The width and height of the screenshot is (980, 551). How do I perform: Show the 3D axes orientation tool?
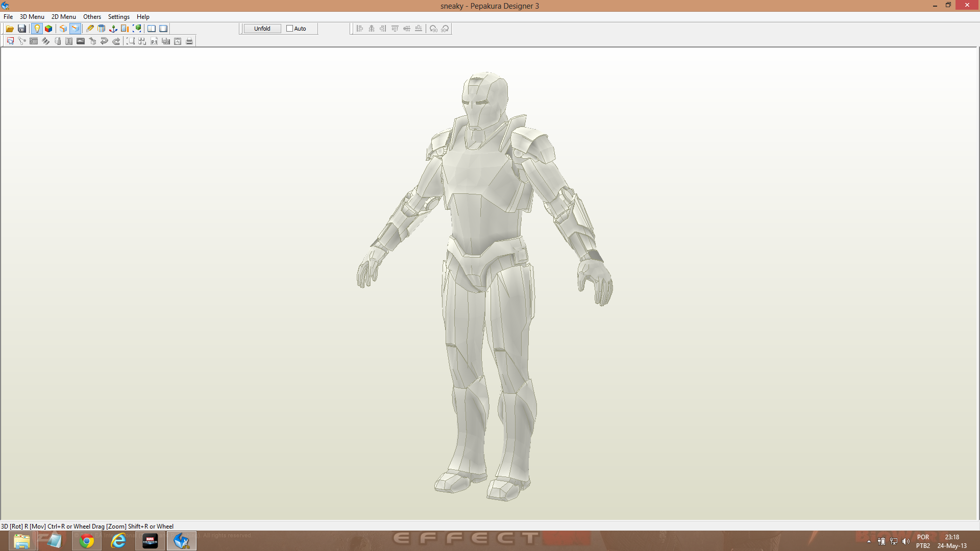pyautogui.click(x=113, y=29)
